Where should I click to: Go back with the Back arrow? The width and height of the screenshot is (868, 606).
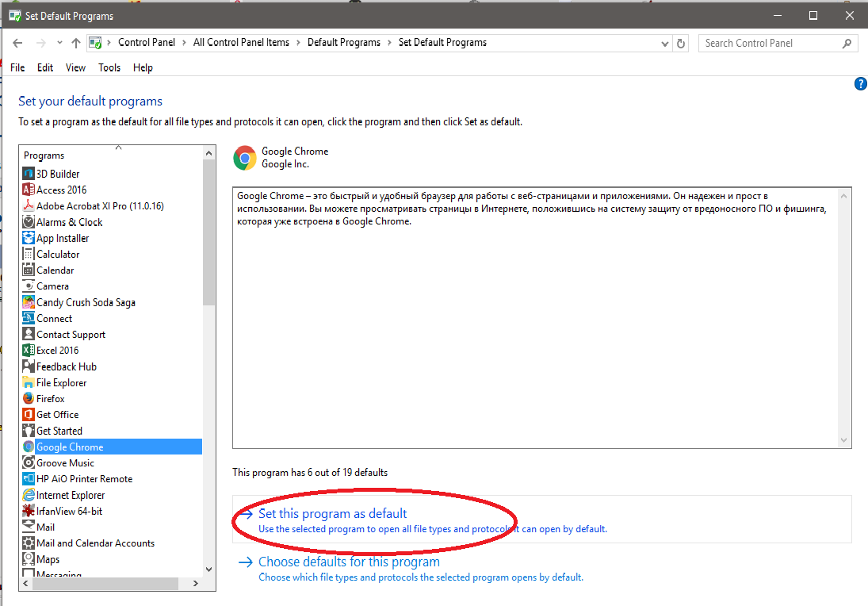tap(17, 43)
